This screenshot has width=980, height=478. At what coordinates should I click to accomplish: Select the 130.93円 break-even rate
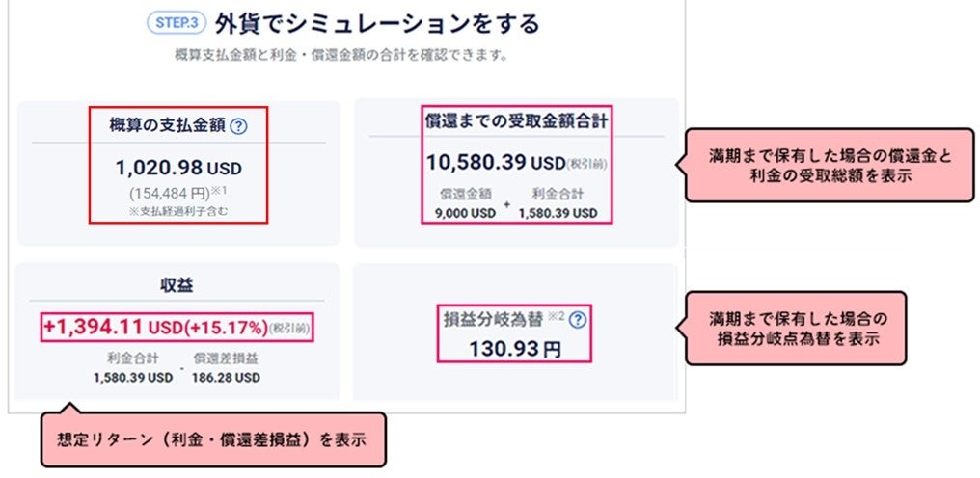(x=515, y=349)
